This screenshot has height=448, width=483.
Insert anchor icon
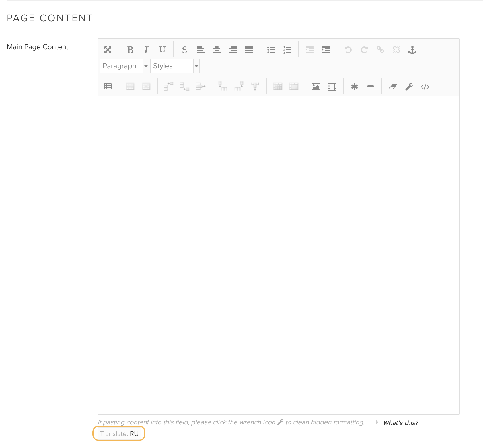pyautogui.click(x=412, y=50)
